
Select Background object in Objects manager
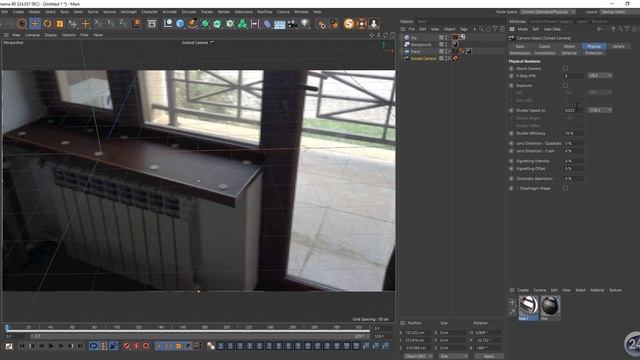(420, 44)
